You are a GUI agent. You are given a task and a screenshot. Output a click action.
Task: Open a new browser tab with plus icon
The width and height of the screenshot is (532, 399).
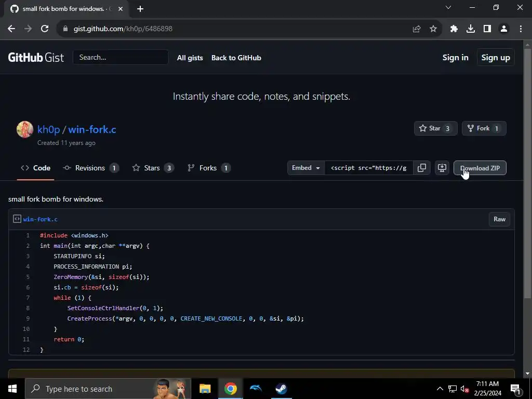click(140, 9)
